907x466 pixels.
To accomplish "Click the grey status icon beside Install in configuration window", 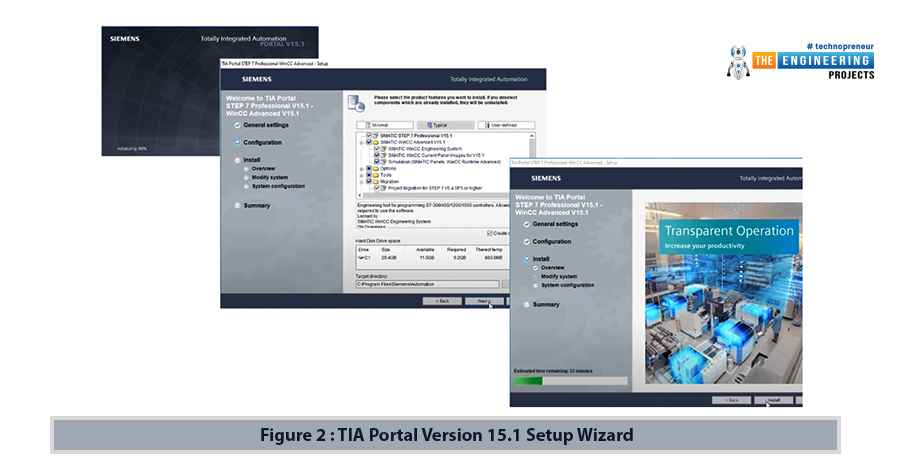I will pyautogui.click(x=237, y=160).
